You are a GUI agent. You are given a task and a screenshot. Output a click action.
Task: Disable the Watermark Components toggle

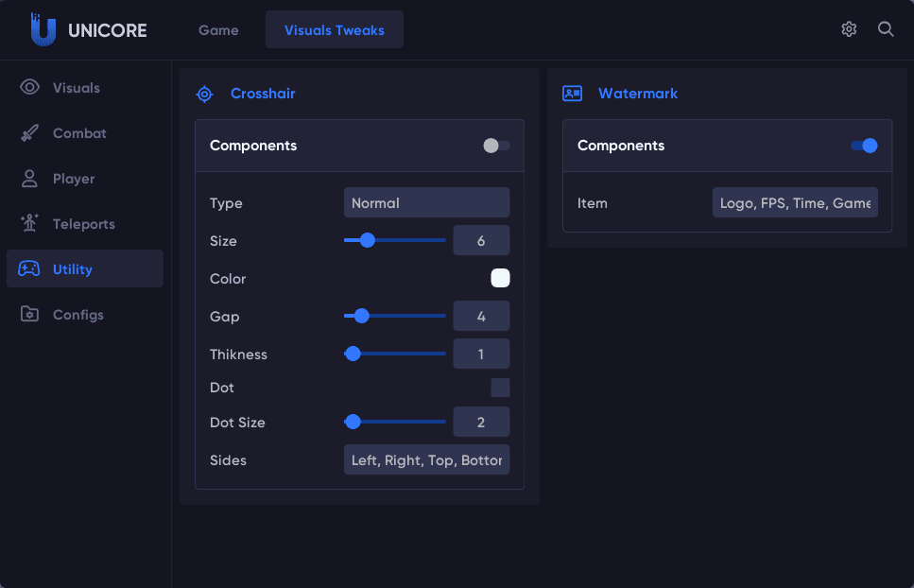coord(864,146)
